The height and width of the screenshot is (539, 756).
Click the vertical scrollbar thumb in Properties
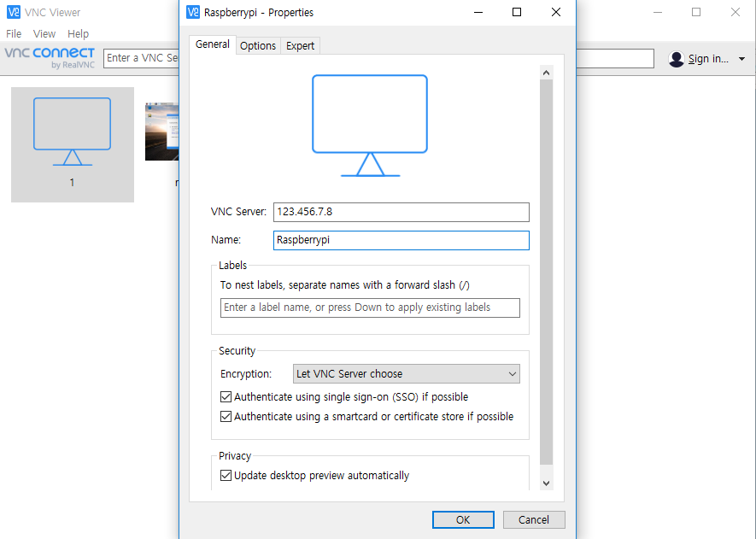coord(546,272)
